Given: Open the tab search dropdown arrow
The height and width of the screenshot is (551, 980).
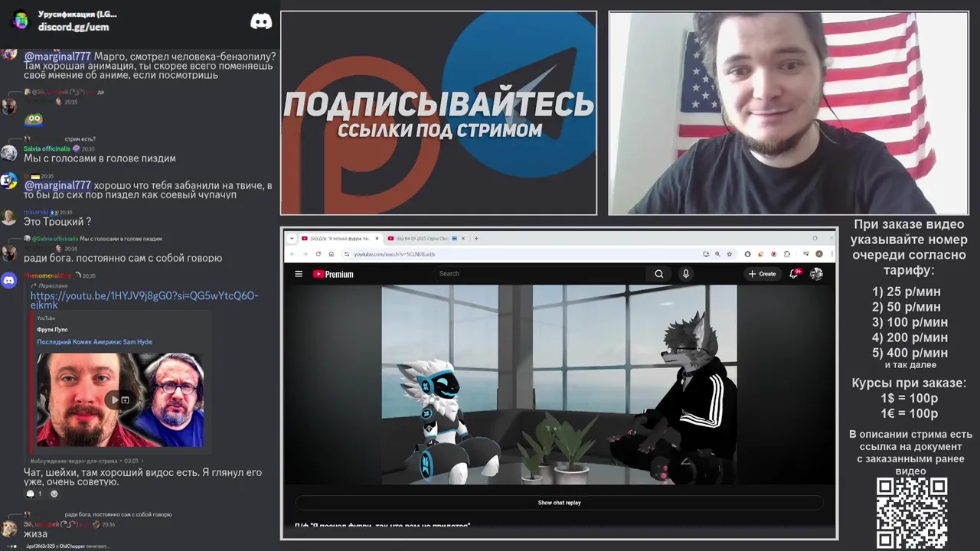Looking at the screenshot, I should (292, 238).
